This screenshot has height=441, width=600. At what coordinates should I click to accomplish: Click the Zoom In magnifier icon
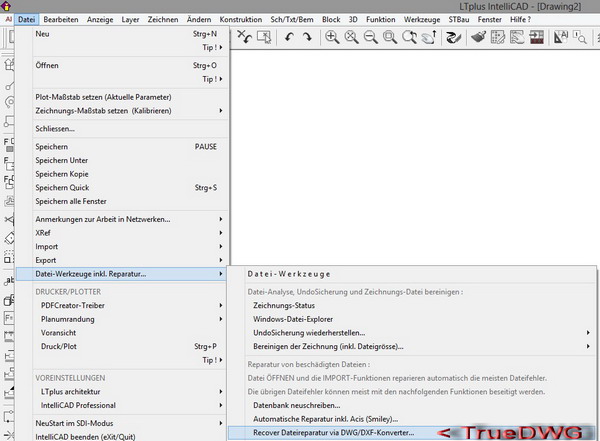pos(332,37)
